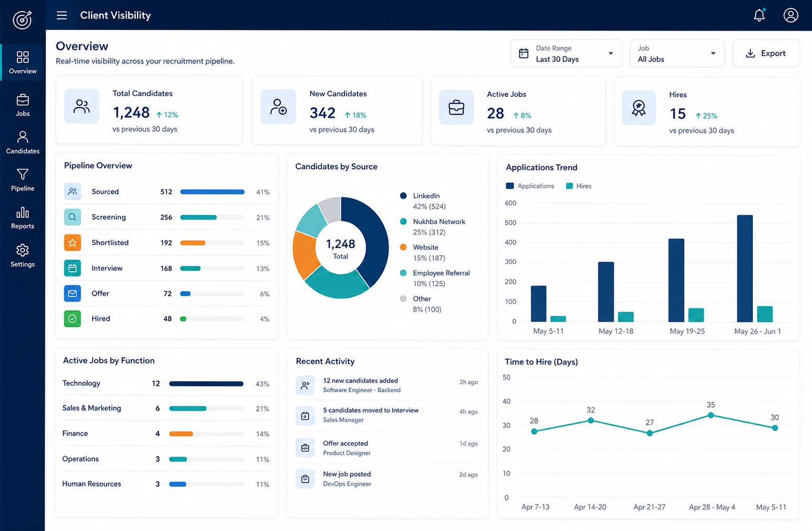Click the New Candidates add-person icon
Viewport: 812px width, 531px height.
[278, 107]
